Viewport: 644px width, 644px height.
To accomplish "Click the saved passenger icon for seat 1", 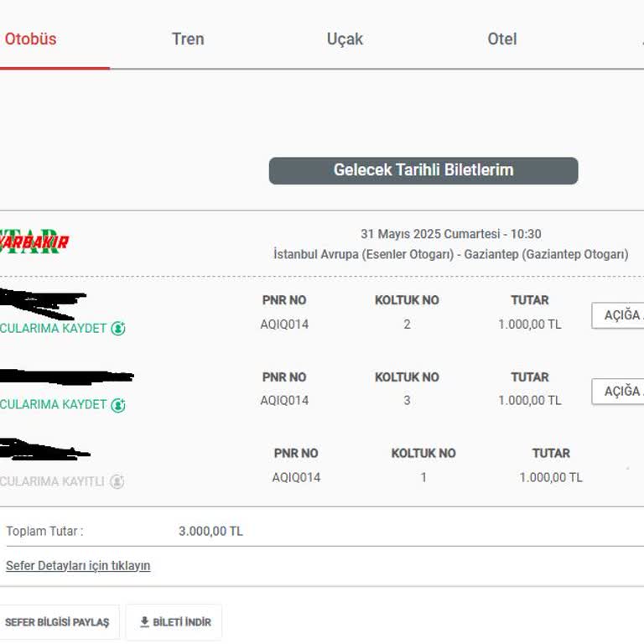I will pos(117,481).
